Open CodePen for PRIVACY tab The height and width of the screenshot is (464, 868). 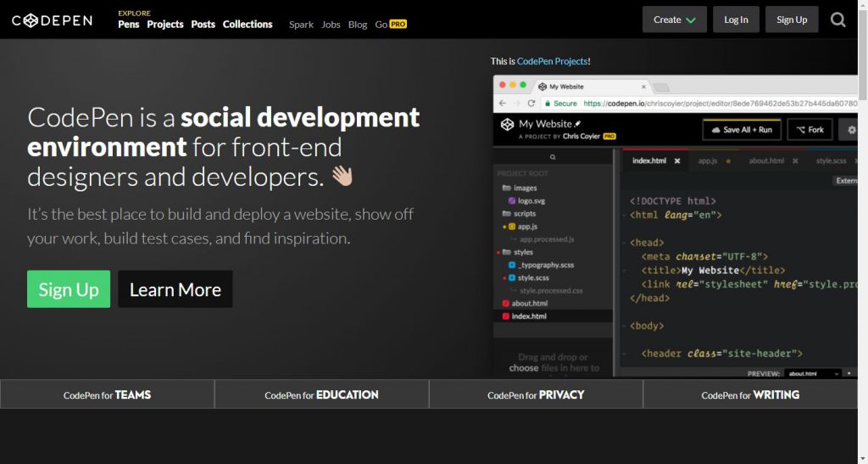[536, 394]
